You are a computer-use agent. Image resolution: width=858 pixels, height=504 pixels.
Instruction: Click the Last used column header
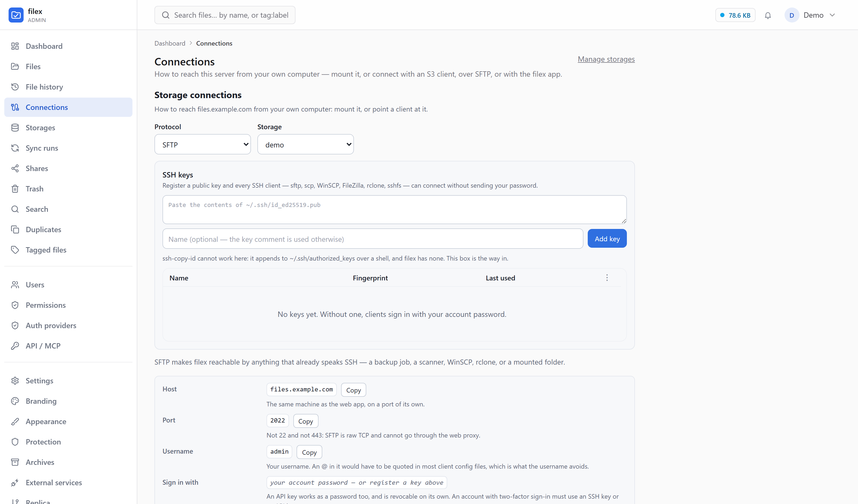(x=500, y=278)
